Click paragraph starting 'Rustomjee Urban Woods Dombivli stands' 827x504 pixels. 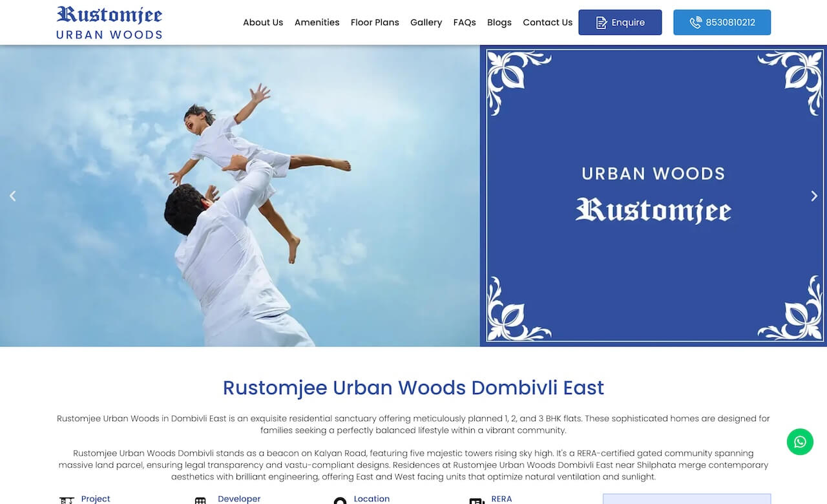[413, 465]
